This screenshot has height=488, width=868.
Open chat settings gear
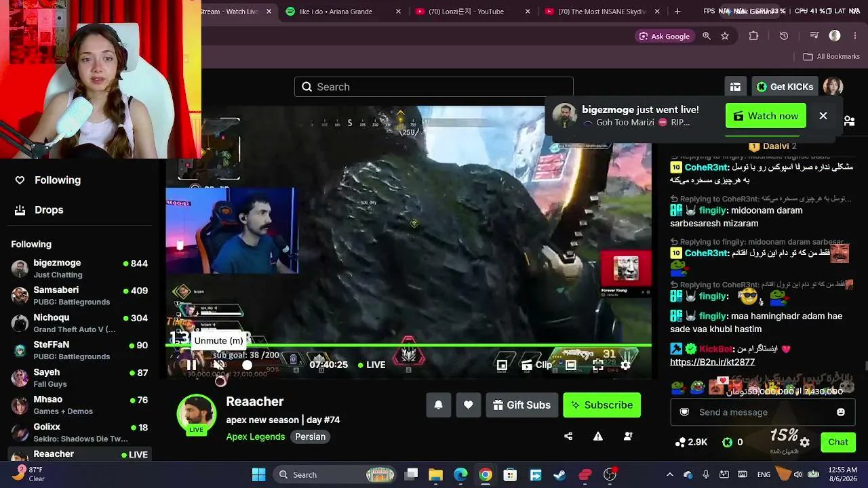click(x=805, y=443)
